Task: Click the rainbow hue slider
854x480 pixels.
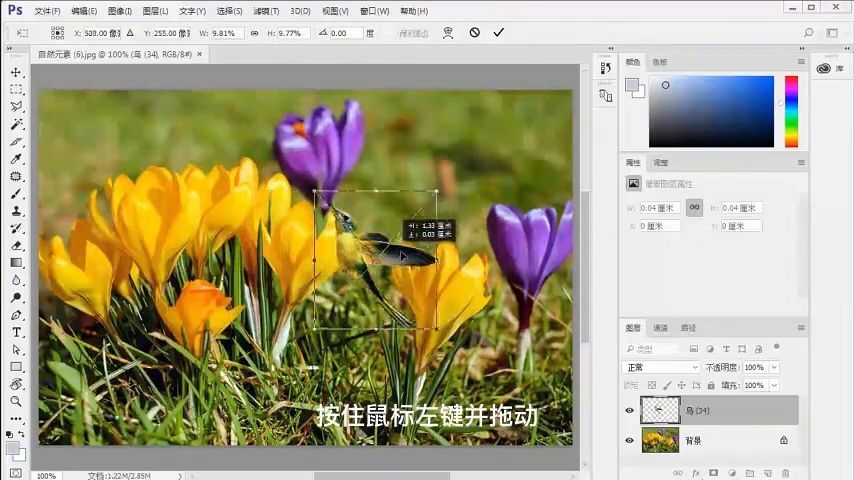Action: (791, 112)
